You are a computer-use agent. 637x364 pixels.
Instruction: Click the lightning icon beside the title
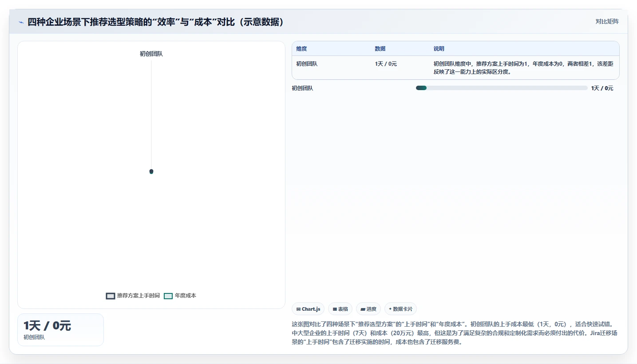click(x=21, y=22)
